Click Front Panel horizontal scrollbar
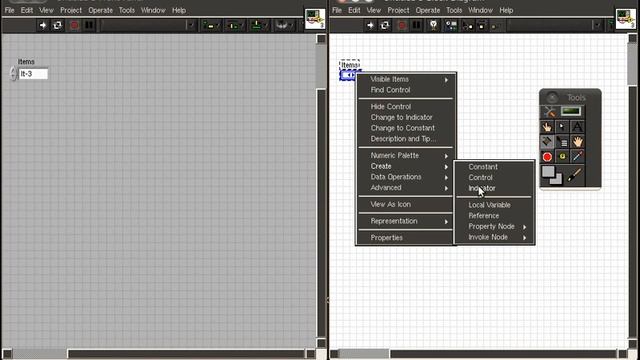Screen dimensions: 640x360 (x=158, y=353)
